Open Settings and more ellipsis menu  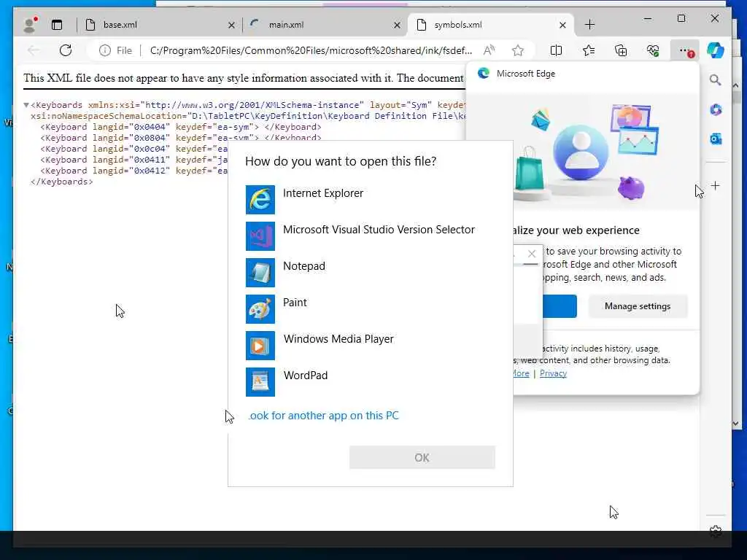(685, 50)
